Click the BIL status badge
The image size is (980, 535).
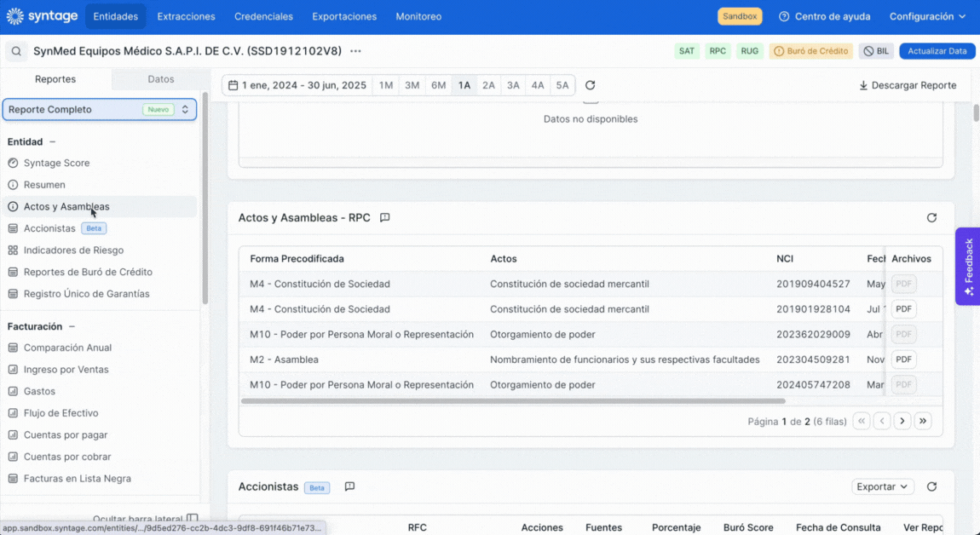click(x=876, y=51)
